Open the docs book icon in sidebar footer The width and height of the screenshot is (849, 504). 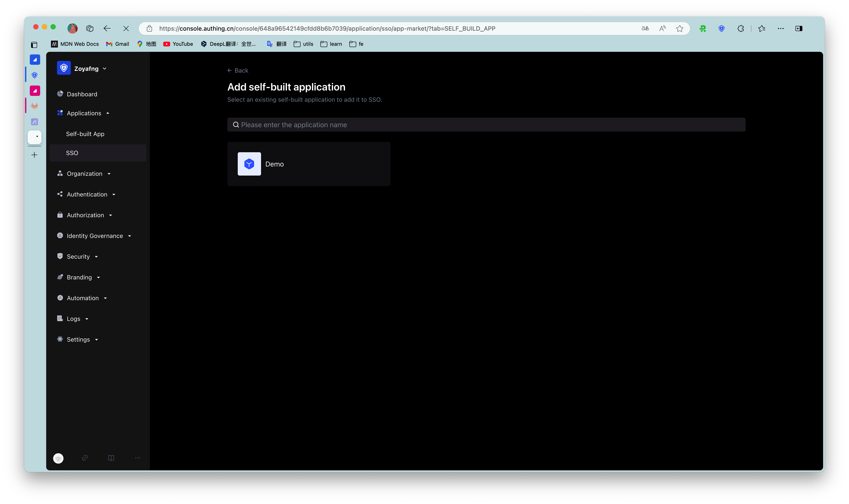coord(111,458)
